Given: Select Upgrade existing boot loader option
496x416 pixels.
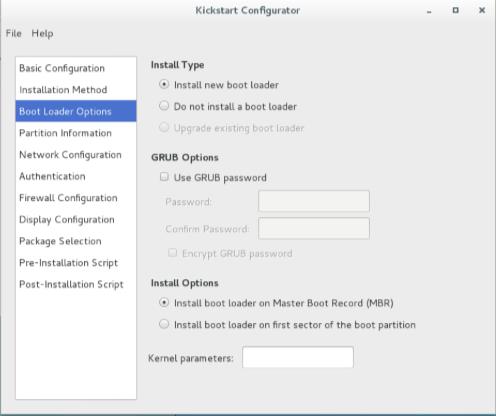Looking at the screenshot, I should [x=164, y=128].
